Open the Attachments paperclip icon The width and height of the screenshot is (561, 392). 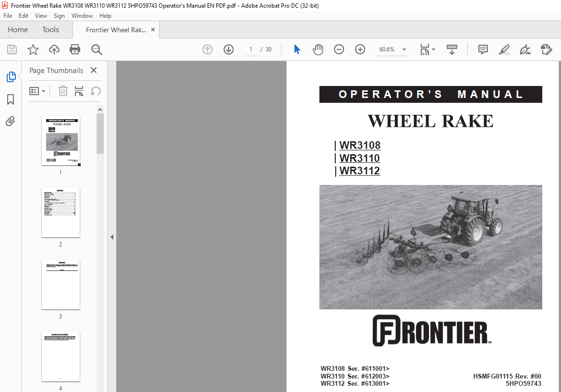pyautogui.click(x=11, y=122)
